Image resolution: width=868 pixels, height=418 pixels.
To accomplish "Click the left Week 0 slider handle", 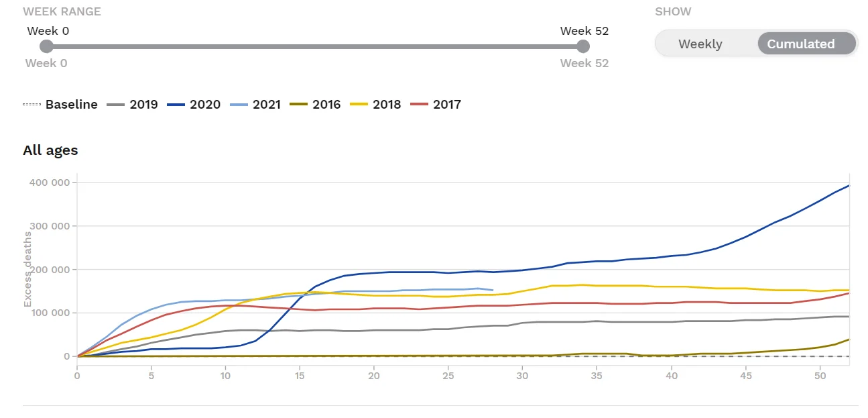I will click(x=46, y=46).
